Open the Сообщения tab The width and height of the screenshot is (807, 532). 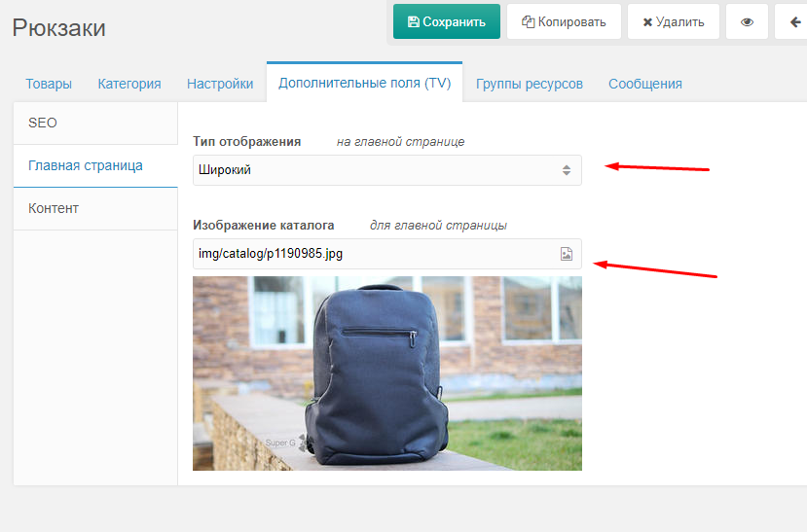(x=644, y=84)
